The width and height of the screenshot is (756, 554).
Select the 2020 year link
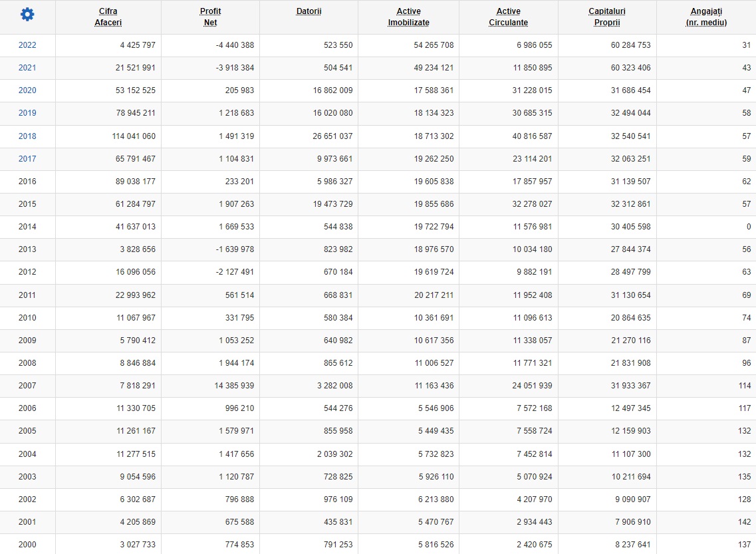pyautogui.click(x=27, y=90)
